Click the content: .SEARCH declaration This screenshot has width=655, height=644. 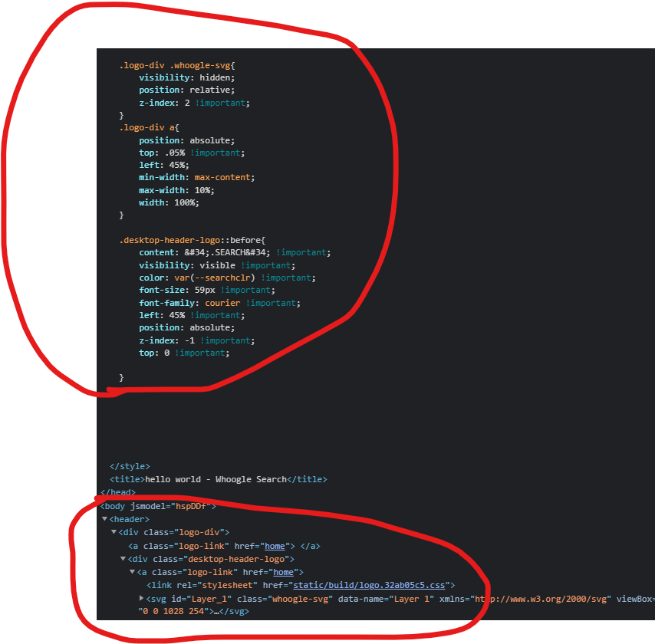tap(235, 252)
